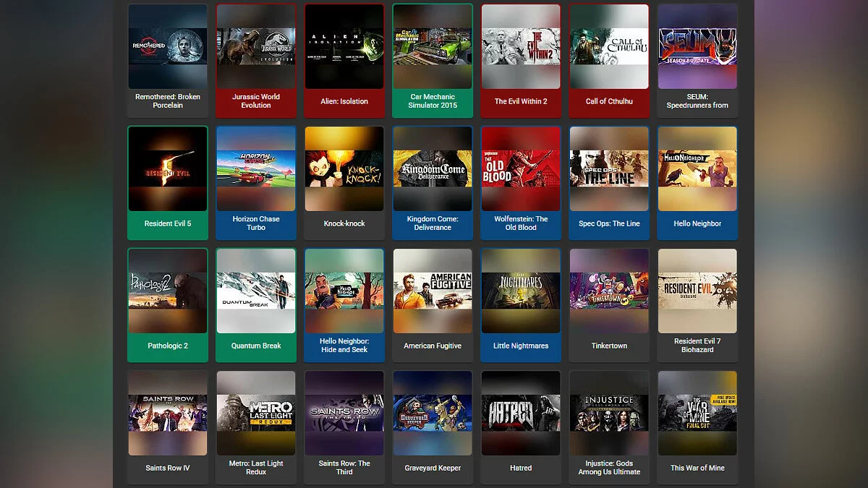The image size is (868, 488).
Task: Click the "Remothered: Broken Porcelain" title
Action: tap(168, 101)
